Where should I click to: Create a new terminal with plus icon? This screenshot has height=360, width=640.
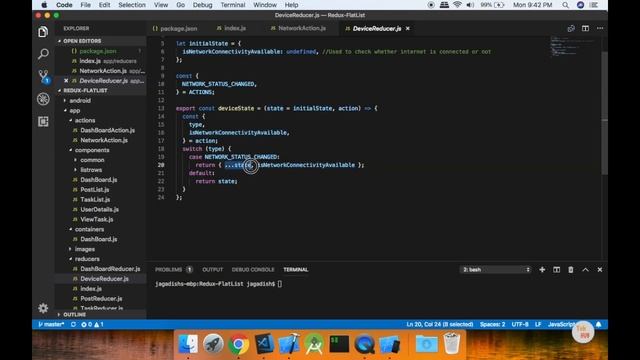[542, 269]
